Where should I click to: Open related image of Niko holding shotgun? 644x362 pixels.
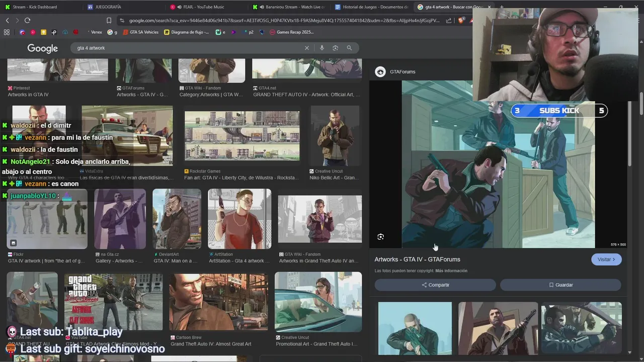coord(498,328)
